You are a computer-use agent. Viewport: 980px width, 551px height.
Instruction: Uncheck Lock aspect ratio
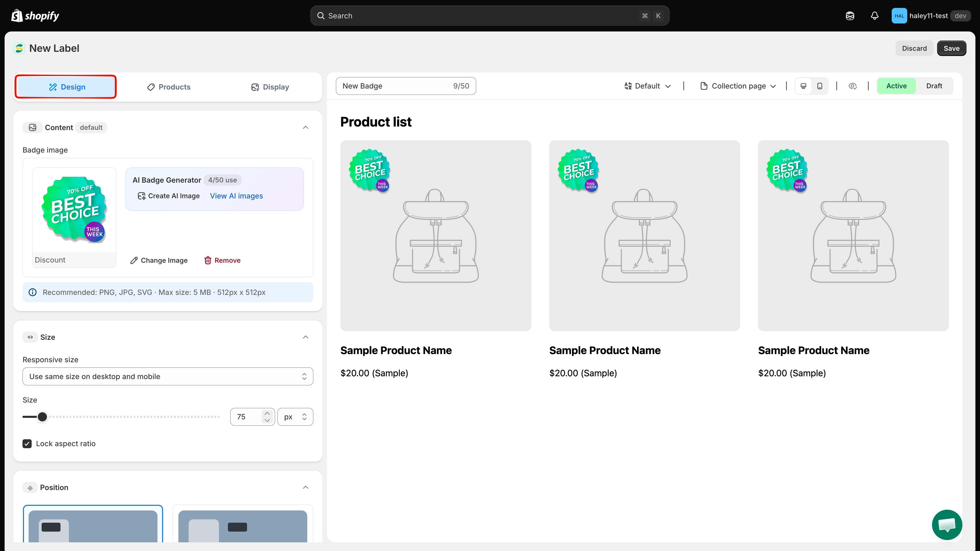[x=27, y=443]
